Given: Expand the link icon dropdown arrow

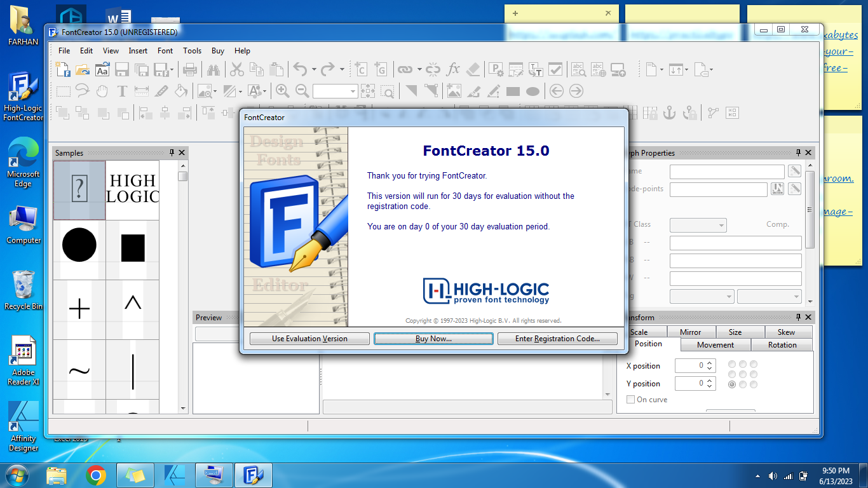Looking at the screenshot, I should point(418,69).
